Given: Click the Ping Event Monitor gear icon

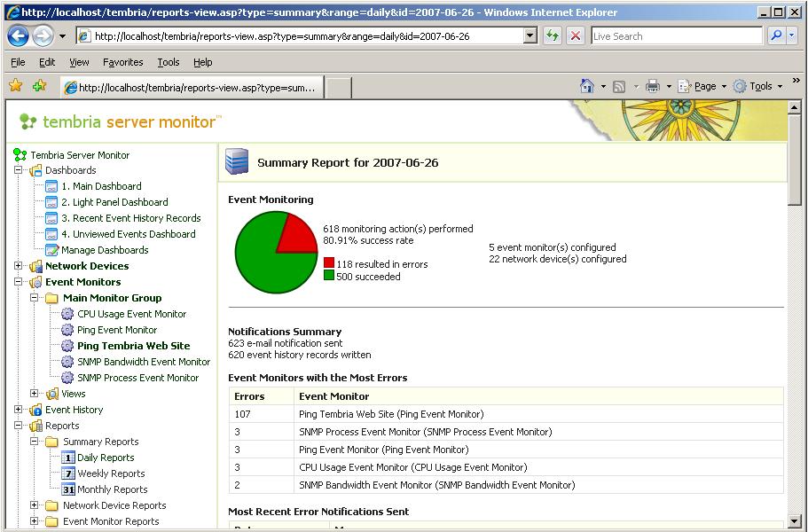Looking at the screenshot, I should [67, 330].
